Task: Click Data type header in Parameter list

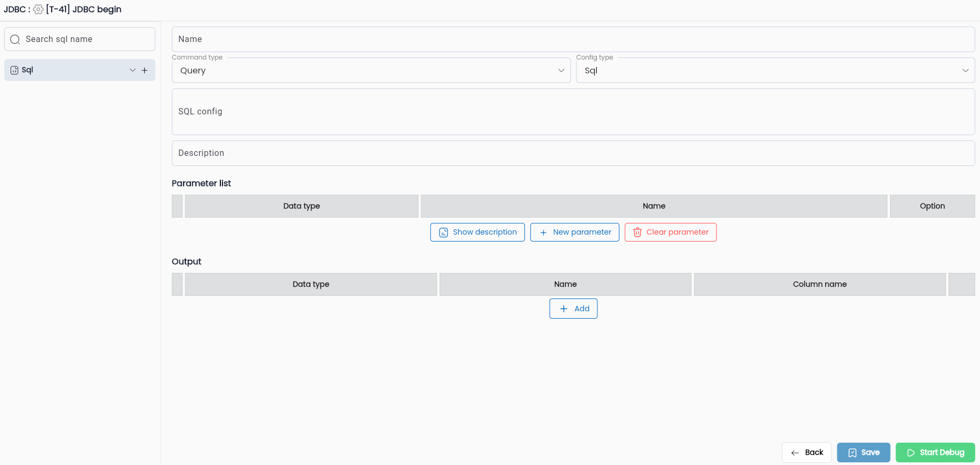Action: point(302,206)
